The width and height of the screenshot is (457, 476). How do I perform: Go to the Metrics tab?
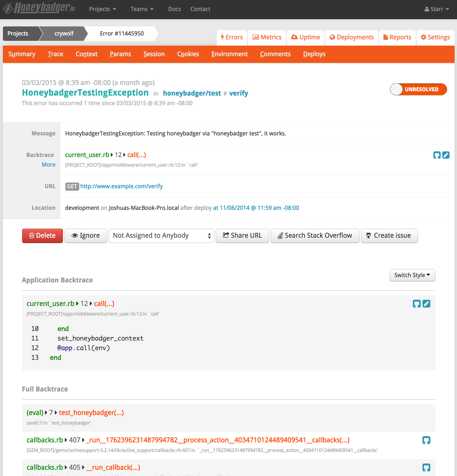(267, 37)
